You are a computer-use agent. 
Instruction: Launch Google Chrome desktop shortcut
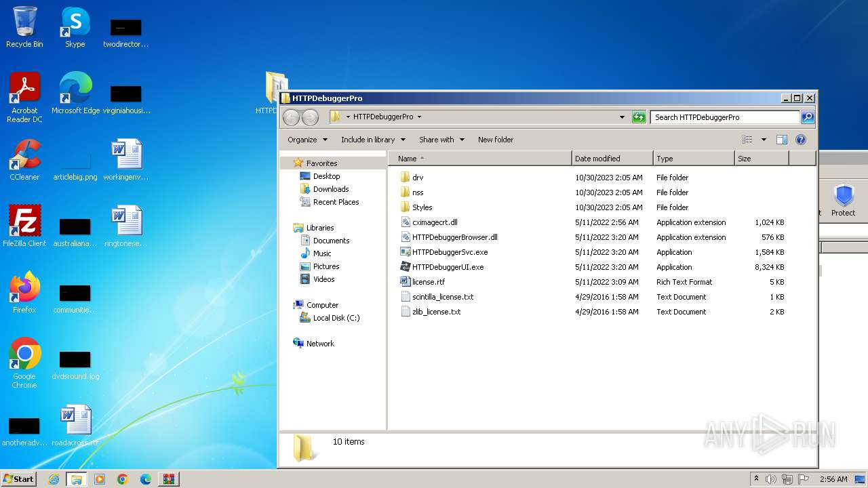point(24,363)
